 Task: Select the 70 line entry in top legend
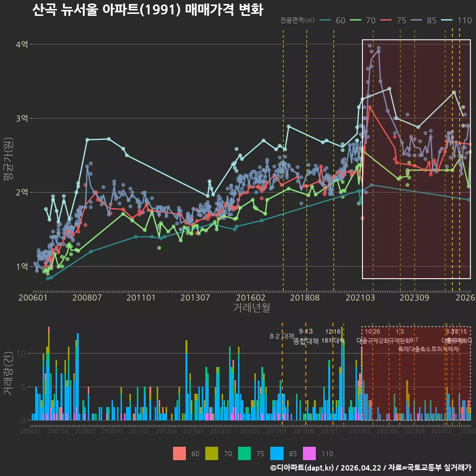(x=363, y=20)
